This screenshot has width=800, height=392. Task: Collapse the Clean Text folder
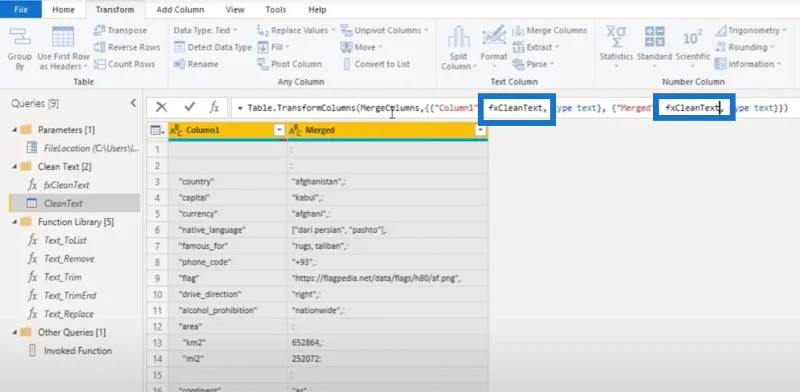(x=14, y=167)
